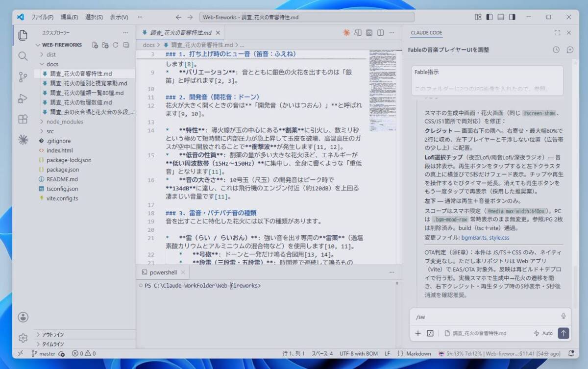Click the Claude Code spark icon in editor toolbar
The width and height of the screenshot is (588, 369).
[346, 33]
